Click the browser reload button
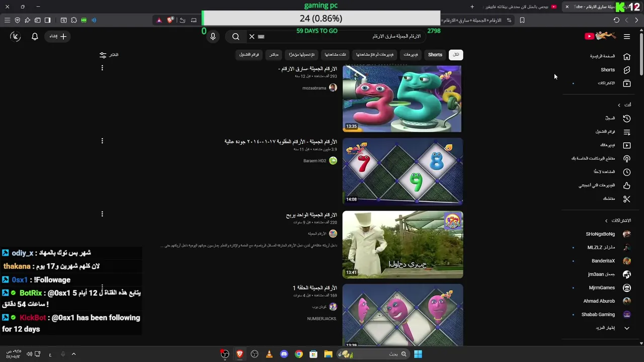 [616, 20]
